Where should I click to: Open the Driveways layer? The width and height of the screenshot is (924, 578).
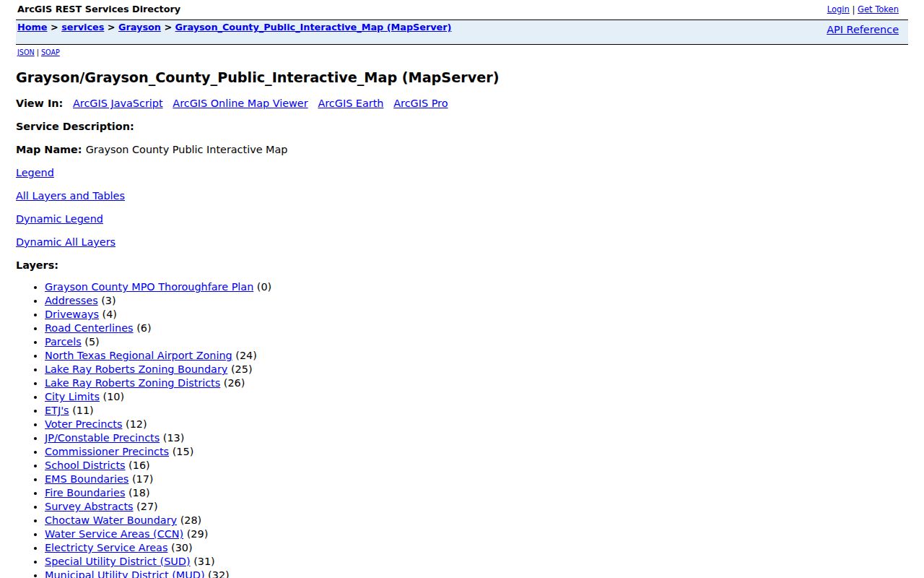[71, 314]
